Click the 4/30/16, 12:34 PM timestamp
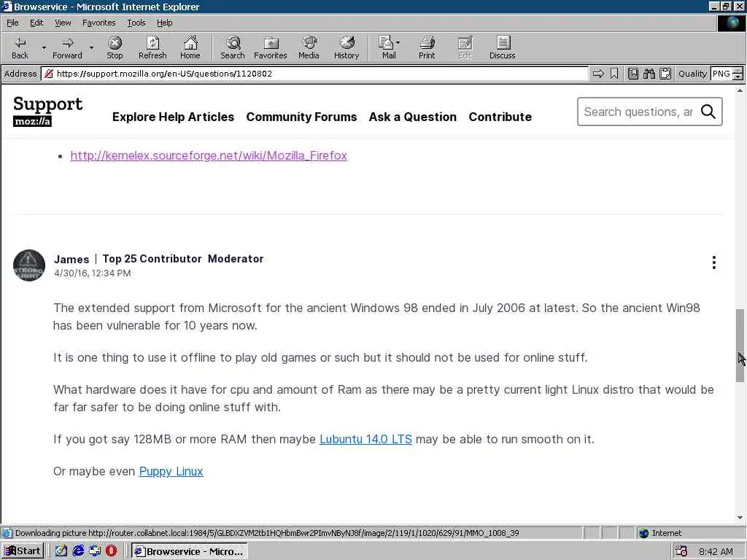The image size is (747, 560). [x=93, y=273]
